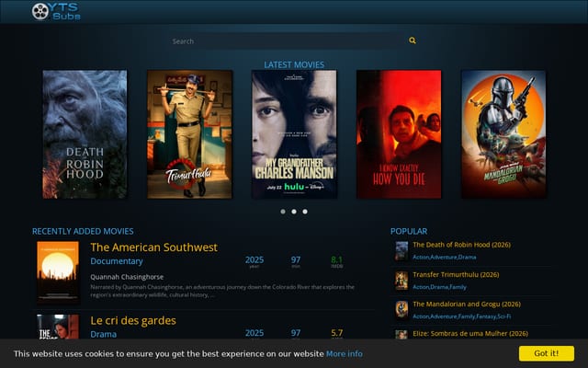Click Le cri des gardes poster thumbnail

click(58, 327)
